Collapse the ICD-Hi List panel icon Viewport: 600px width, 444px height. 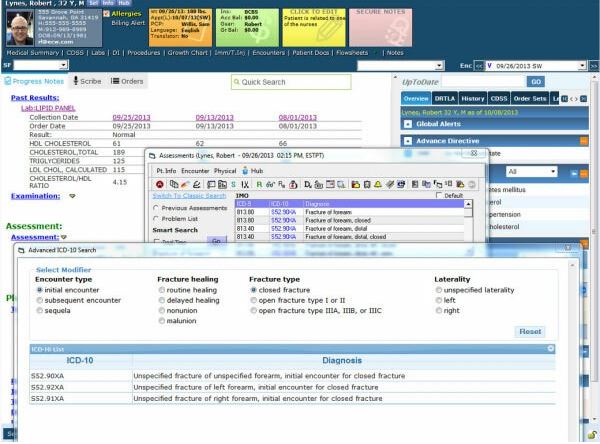(x=550, y=347)
